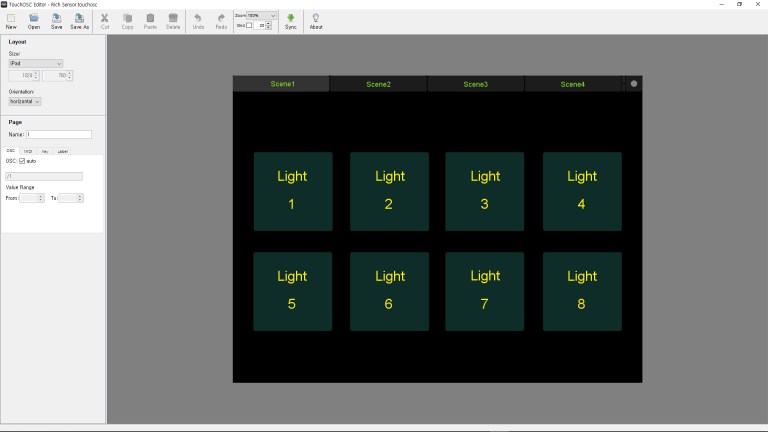
Task: Click the Undo arrow icon
Action: [x=198, y=20]
